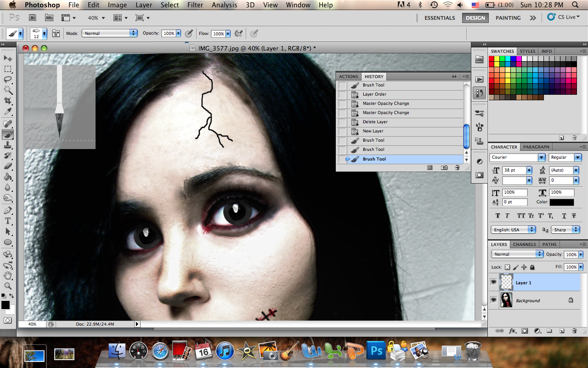
Task: Select the Eyedropper tool
Action: [x=8, y=112]
